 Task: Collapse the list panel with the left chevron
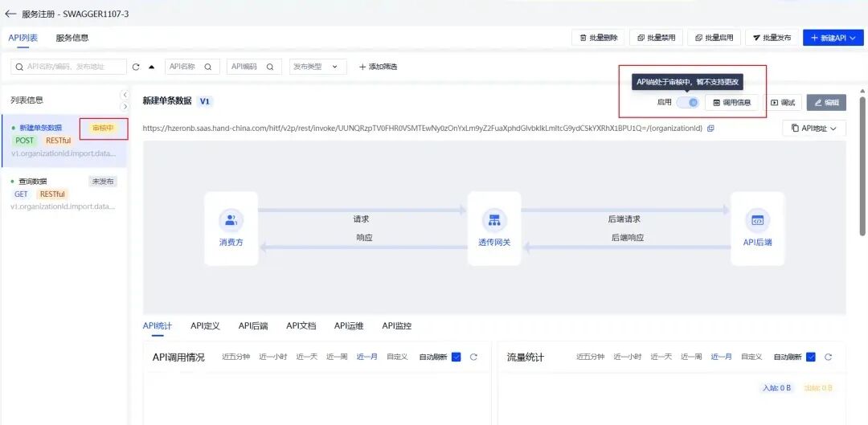click(x=125, y=95)
